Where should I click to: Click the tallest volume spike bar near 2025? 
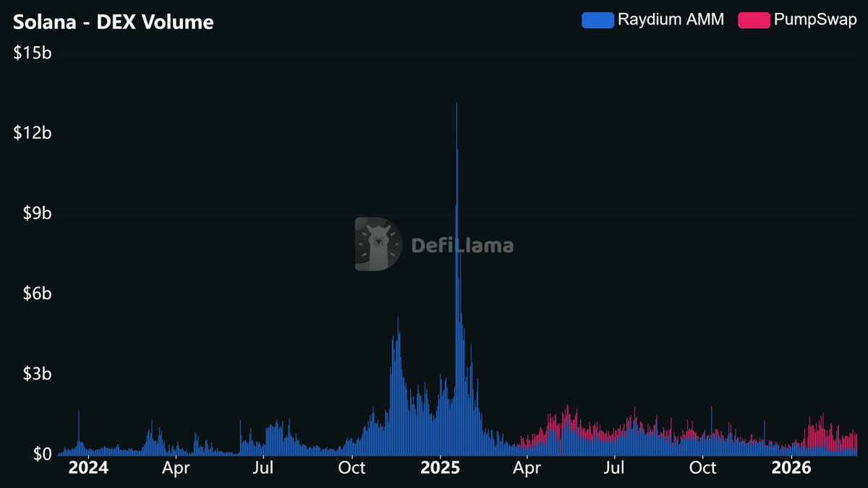pyautogui.click(x=456, y=278)
